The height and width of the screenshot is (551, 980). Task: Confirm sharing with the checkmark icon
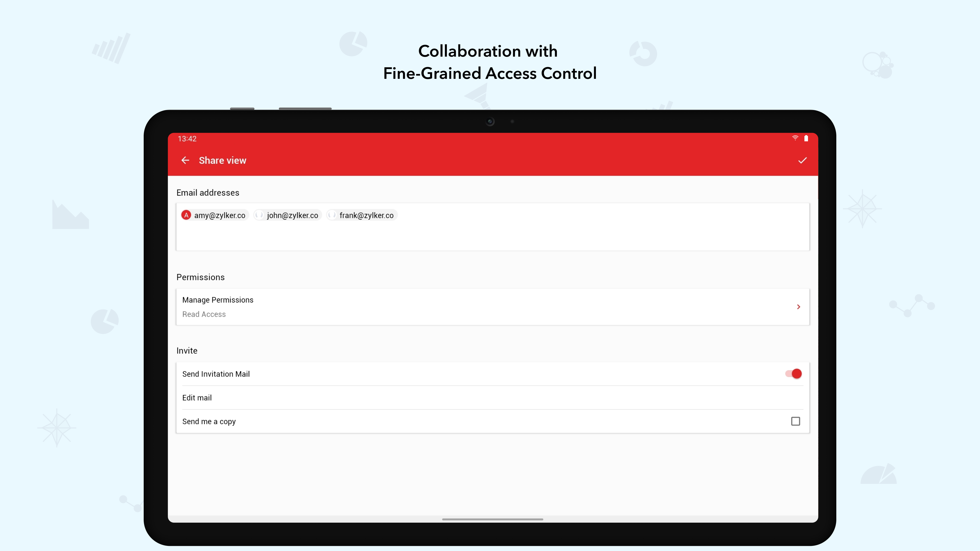pos(802,160)
